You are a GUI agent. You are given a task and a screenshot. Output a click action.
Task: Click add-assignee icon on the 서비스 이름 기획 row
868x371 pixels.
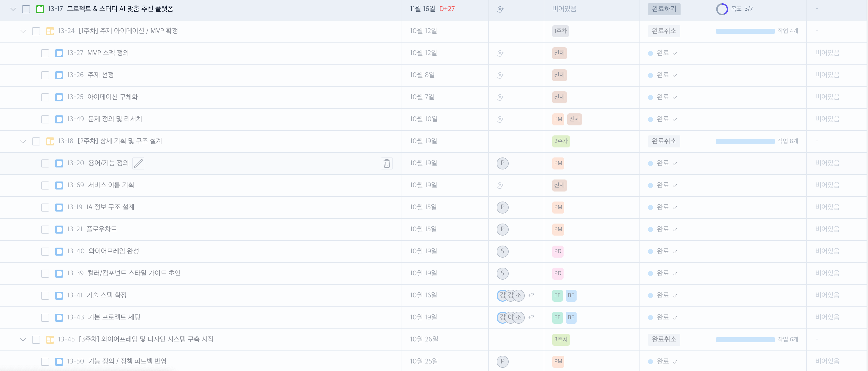500,185
